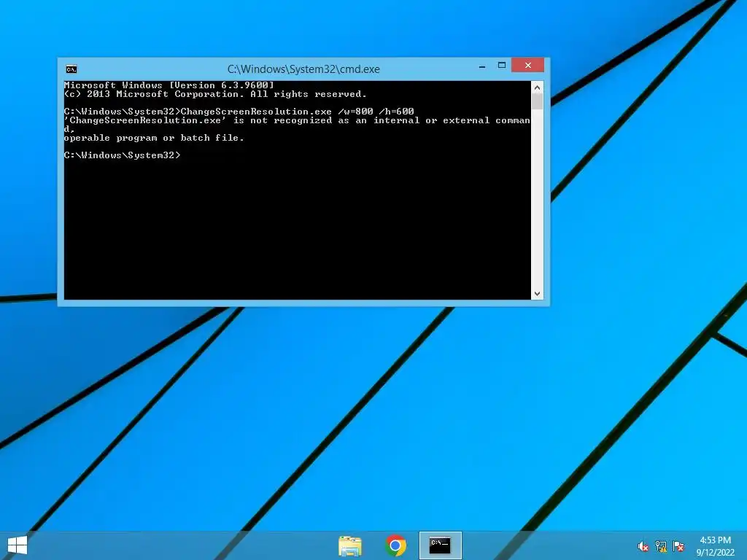
Task: Open the network status tray icon
Action: (x=661, y=546)
